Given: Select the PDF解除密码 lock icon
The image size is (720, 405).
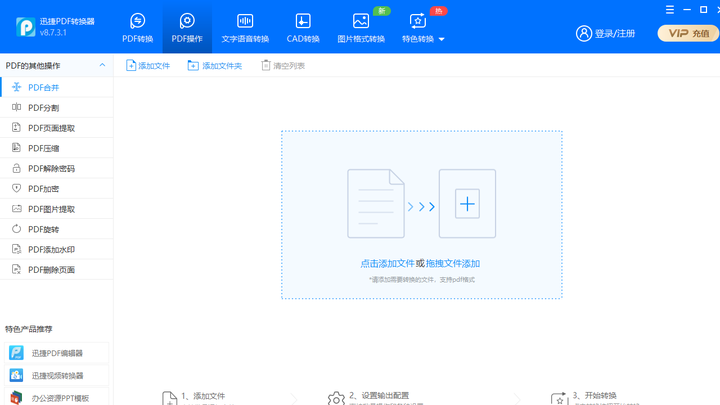Looking at the screenshot, I should [17, 168].
